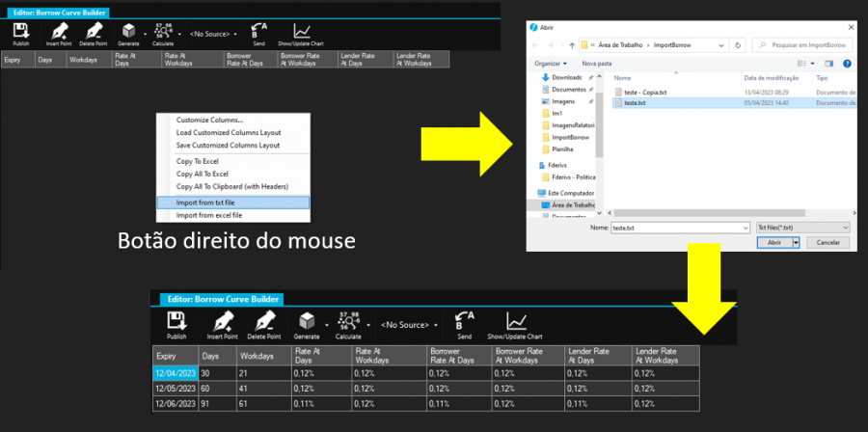Click Publish icon in the upper editor toolbar
Screen dimensions: 868x432
tap(20, 32)
